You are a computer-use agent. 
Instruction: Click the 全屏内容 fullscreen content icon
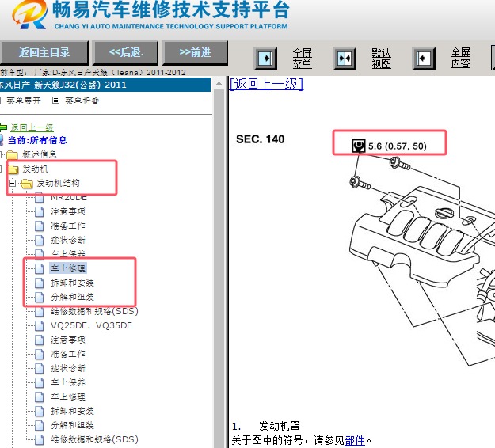tap(424, 59)
